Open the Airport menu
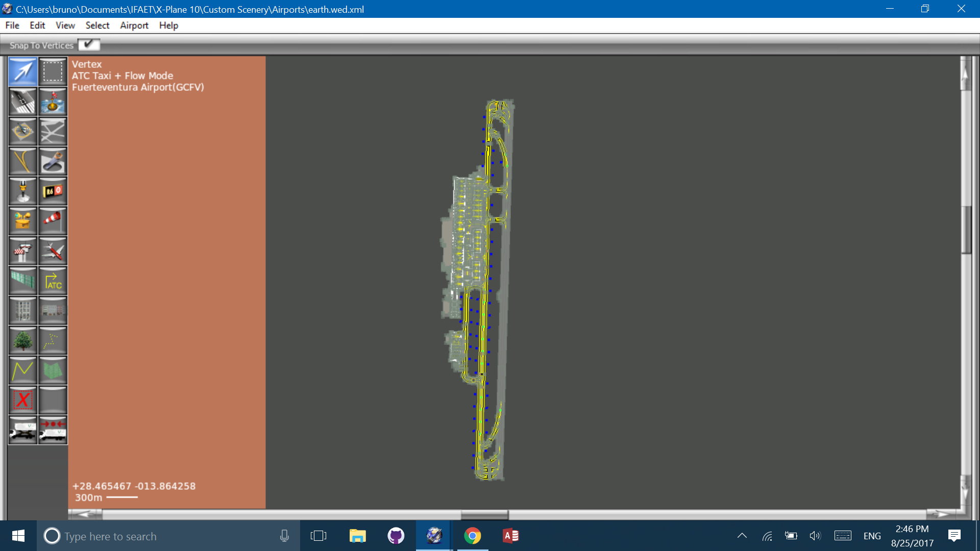This screenshot has width=980, height=551. pyautogui.click(x=134, y=26)
